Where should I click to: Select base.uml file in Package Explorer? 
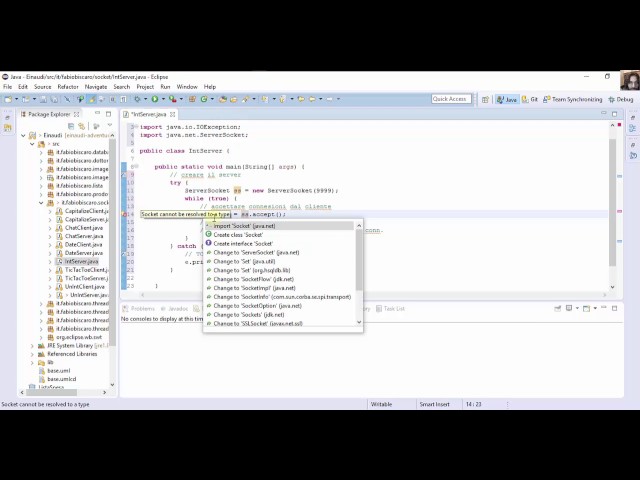coord(54,371)
